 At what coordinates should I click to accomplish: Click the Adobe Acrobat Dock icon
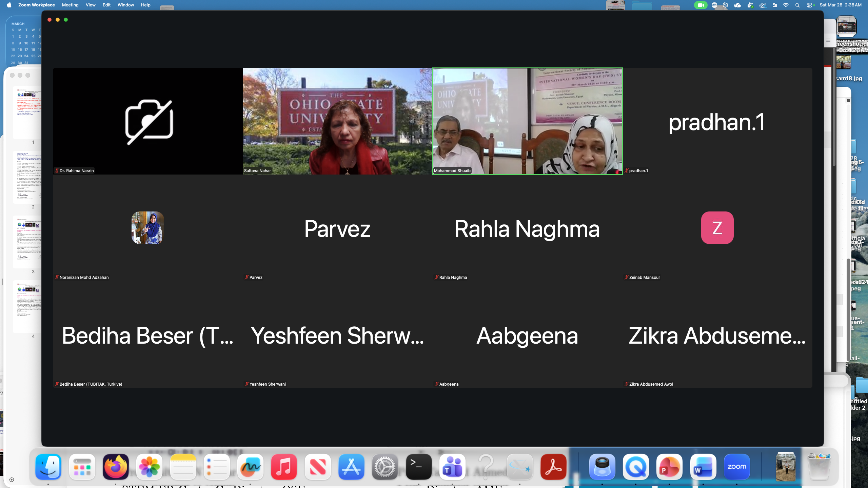(x=553, y=467)
